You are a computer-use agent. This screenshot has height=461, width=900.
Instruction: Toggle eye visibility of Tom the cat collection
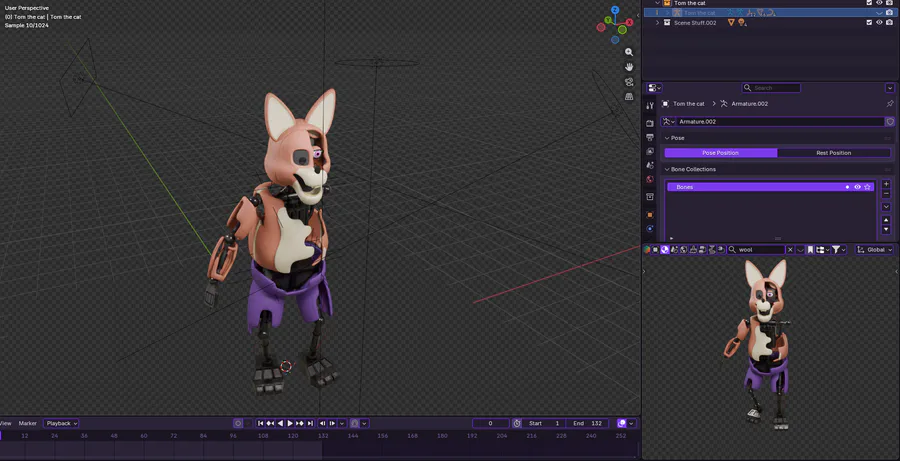[879, 3]
